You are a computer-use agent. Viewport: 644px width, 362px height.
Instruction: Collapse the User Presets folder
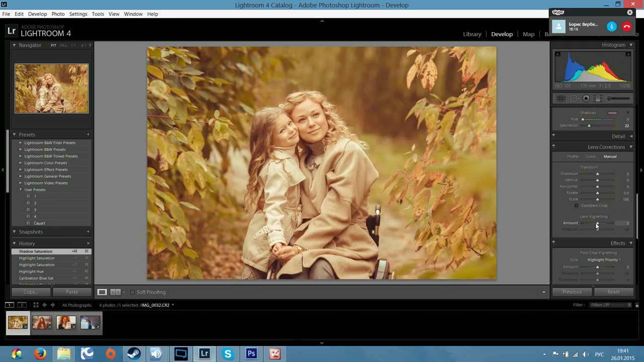coord(21,190)
